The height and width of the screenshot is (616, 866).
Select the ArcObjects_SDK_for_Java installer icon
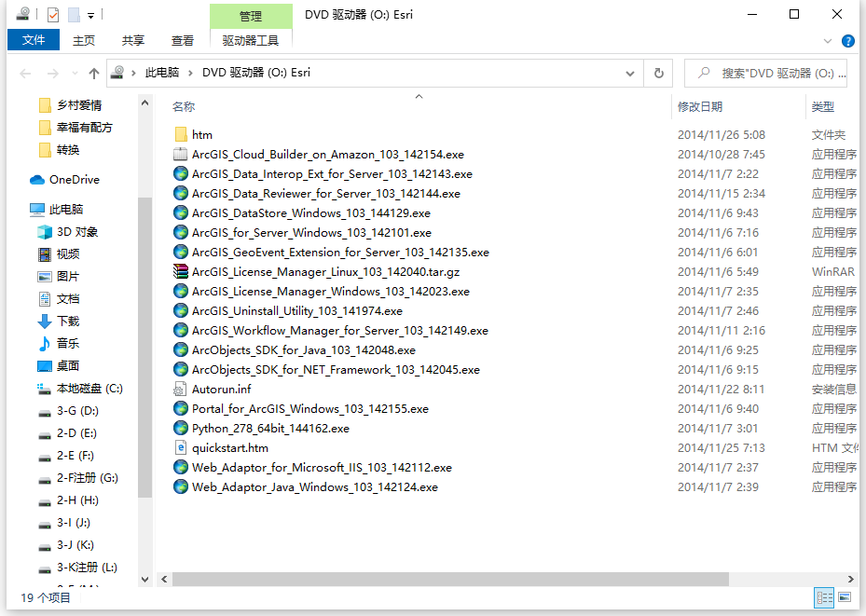[x=181, y=350]
